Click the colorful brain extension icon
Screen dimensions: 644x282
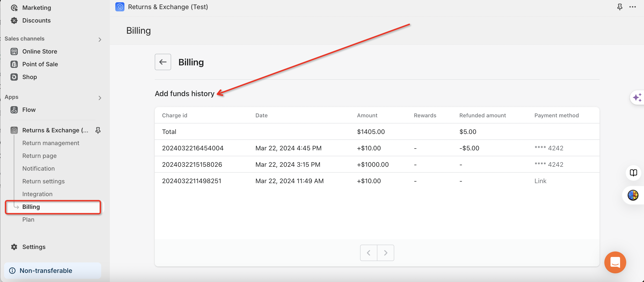[x=633, y=195]
